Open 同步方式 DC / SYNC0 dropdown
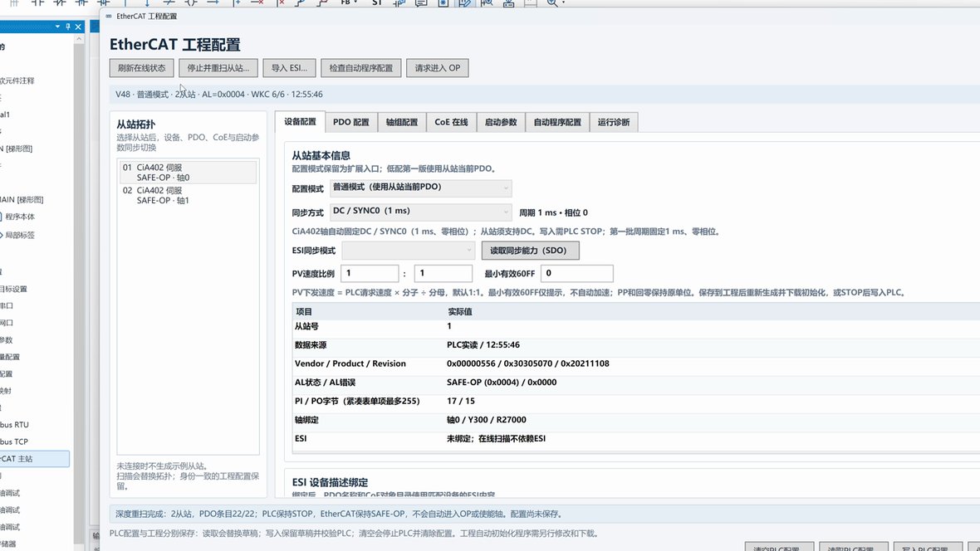 point(420,212)
